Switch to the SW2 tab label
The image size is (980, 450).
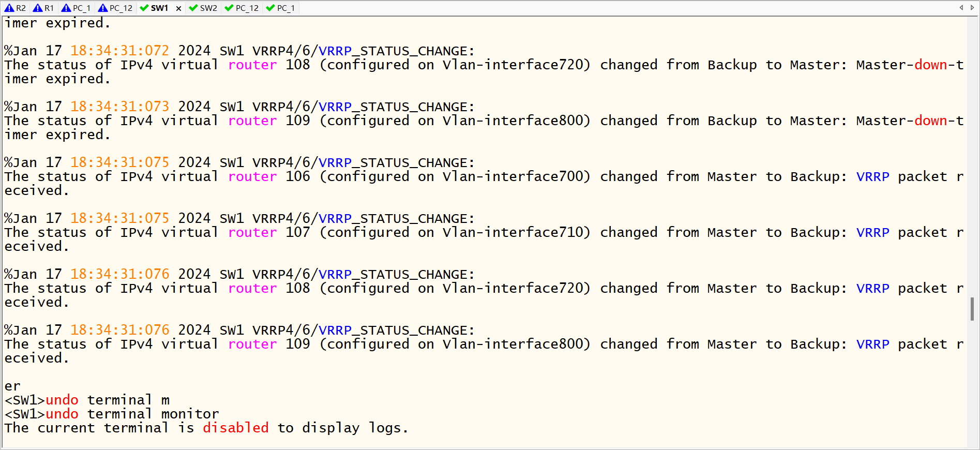208,8
